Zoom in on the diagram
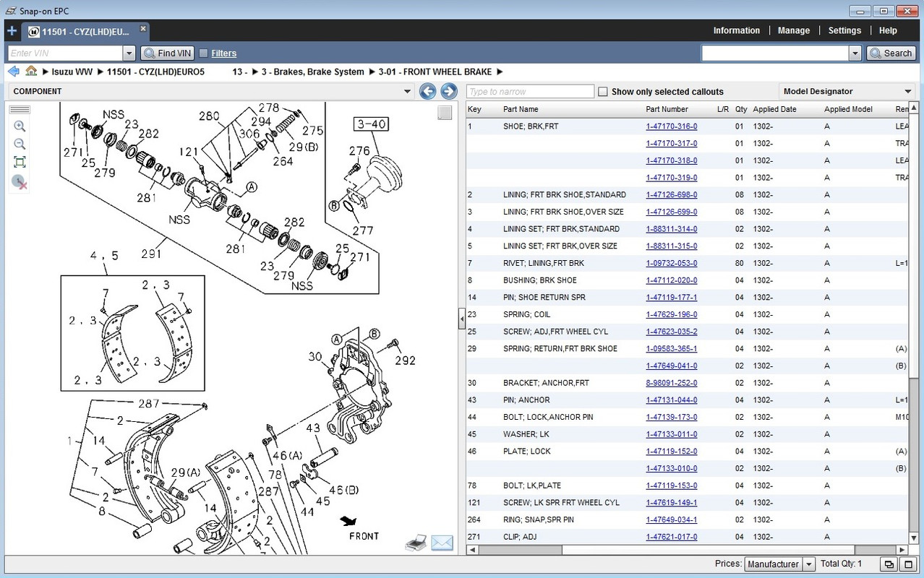The image size is (924, 578). 20,126
